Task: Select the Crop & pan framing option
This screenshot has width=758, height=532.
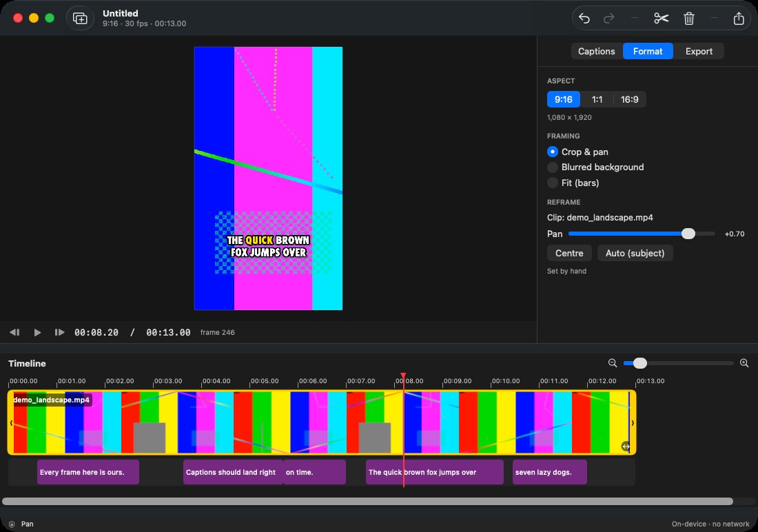Action: 577,152
